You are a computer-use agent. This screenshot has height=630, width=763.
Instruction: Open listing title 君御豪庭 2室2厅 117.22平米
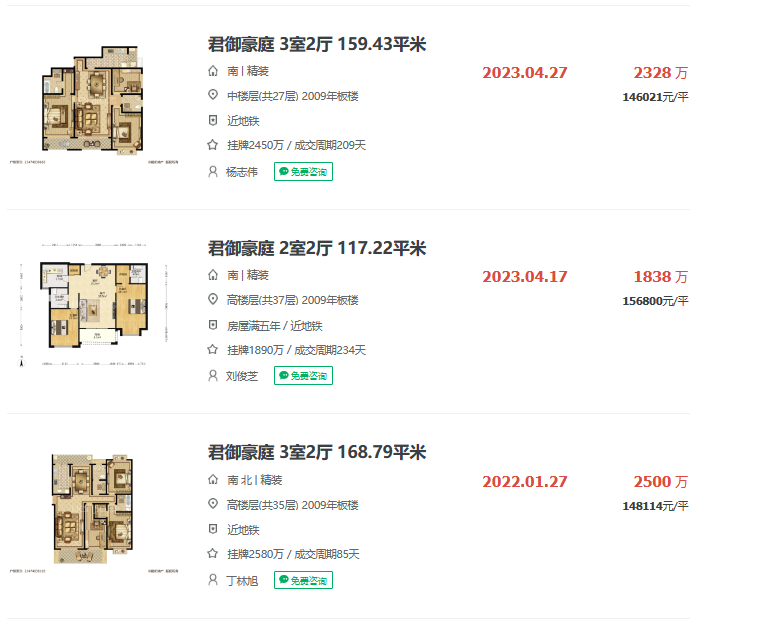(316, 248)
